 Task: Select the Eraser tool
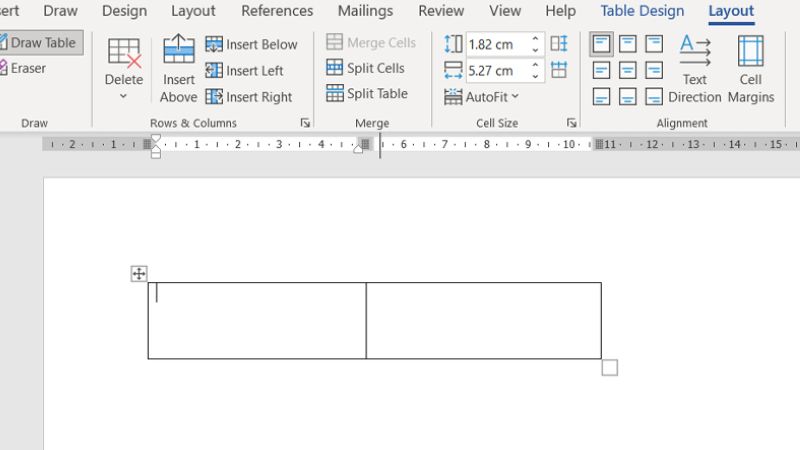[x=27, y=69]
